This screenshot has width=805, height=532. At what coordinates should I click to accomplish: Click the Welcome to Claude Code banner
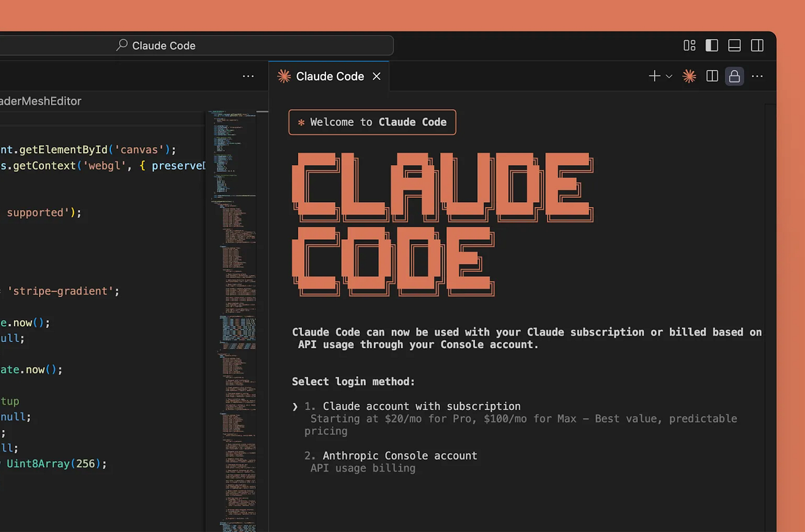click(371, 122)
